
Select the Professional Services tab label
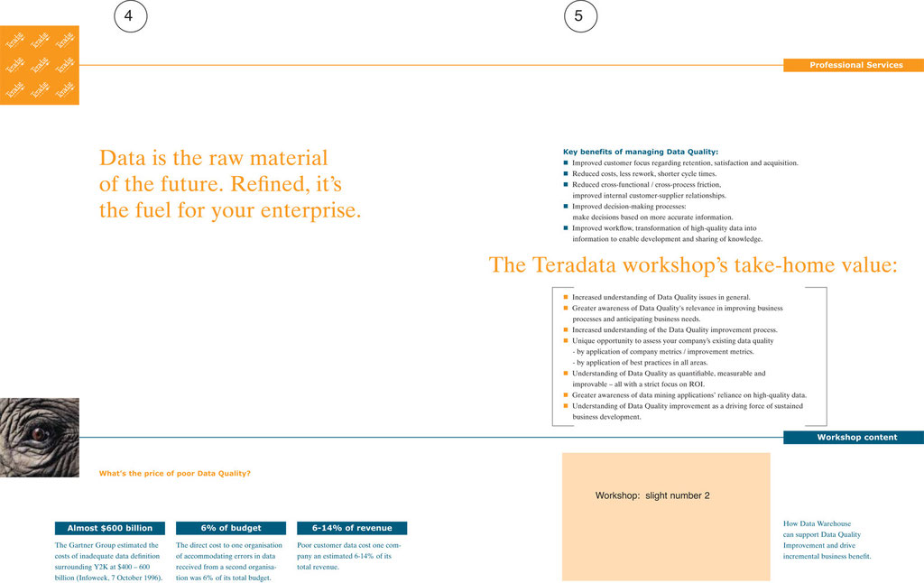coord(854,65)
